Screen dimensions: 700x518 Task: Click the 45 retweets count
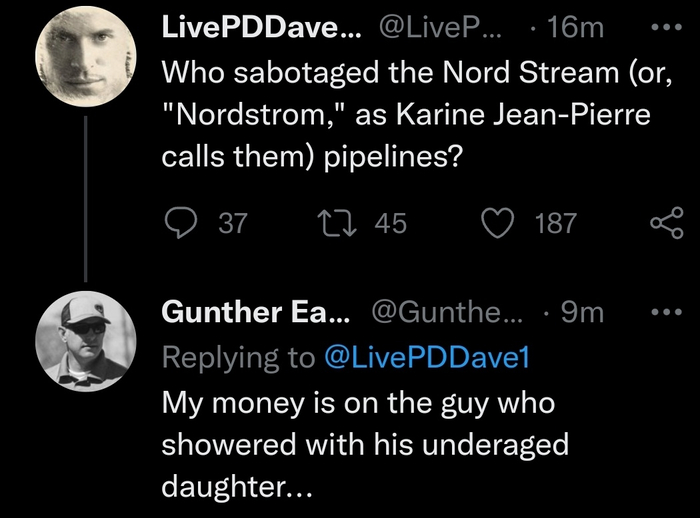tap(390, 224)
